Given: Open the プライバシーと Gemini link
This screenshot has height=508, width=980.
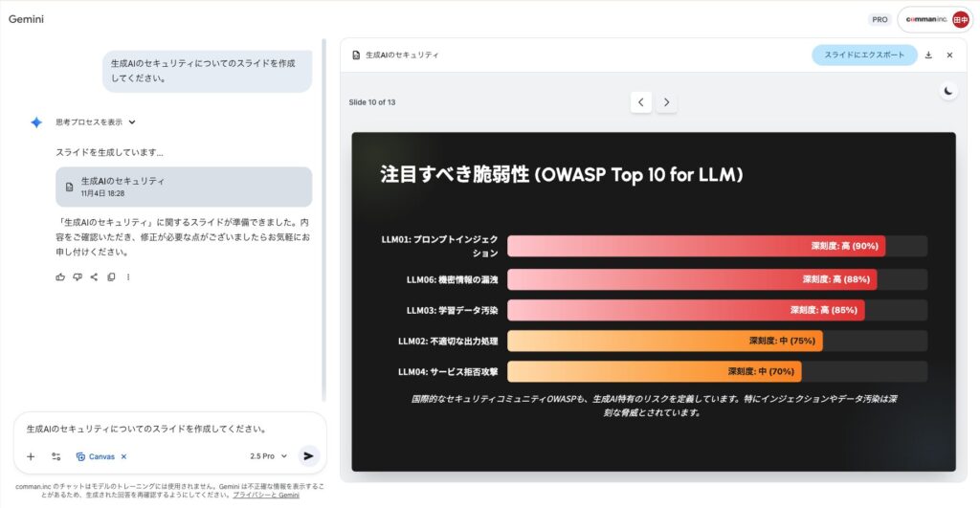Looking at the screenshot, I should click(266, 496).
